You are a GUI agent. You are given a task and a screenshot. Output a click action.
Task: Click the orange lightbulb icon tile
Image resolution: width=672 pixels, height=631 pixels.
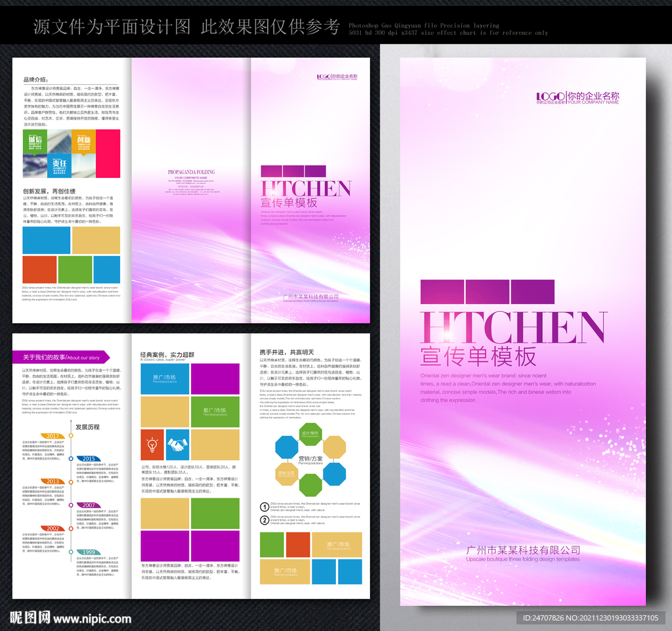[152, 445]
